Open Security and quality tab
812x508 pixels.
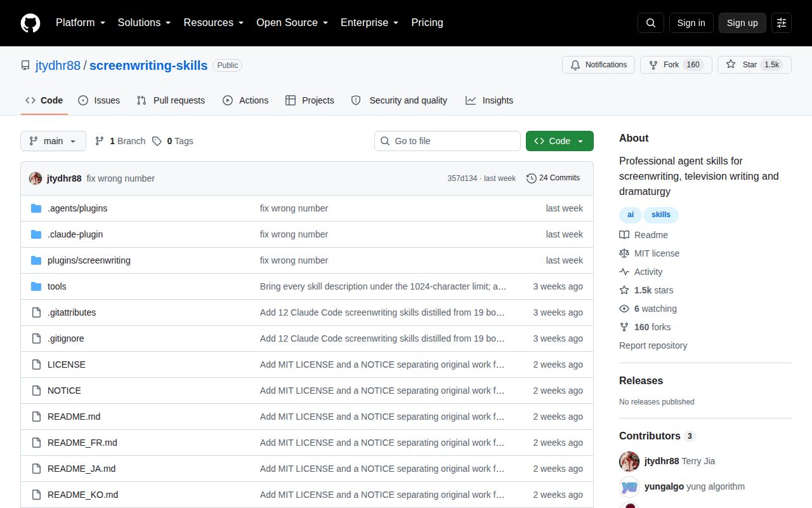(x=399, y=100)
